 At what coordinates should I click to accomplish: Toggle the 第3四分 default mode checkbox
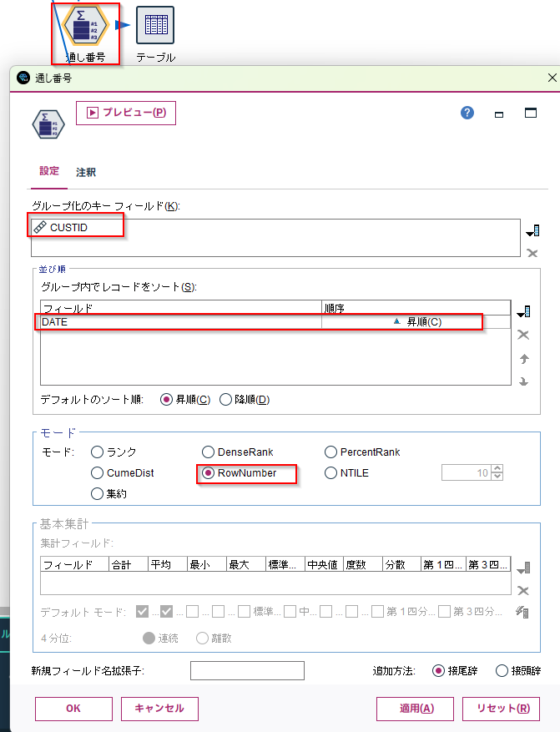444,612
